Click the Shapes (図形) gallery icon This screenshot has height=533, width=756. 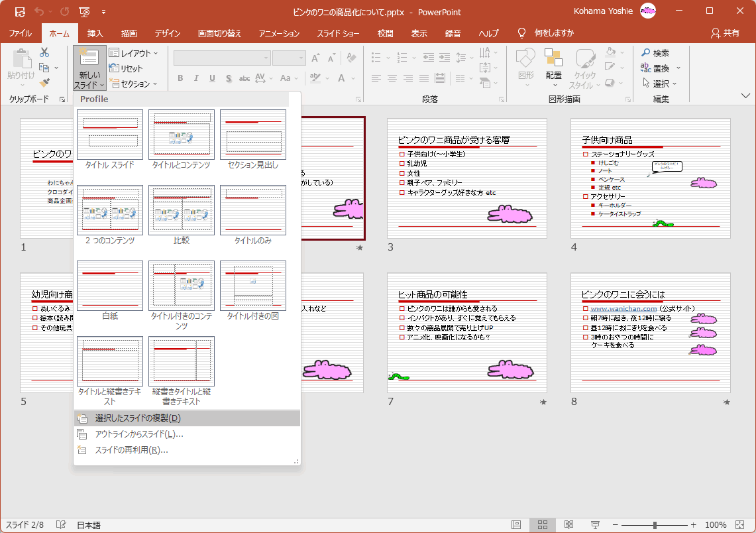(526, 68)
